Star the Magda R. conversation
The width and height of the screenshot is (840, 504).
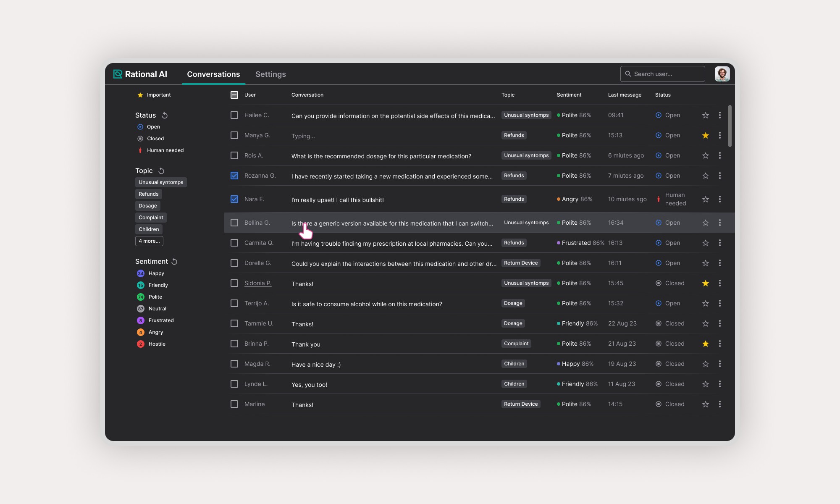(706, 364)
